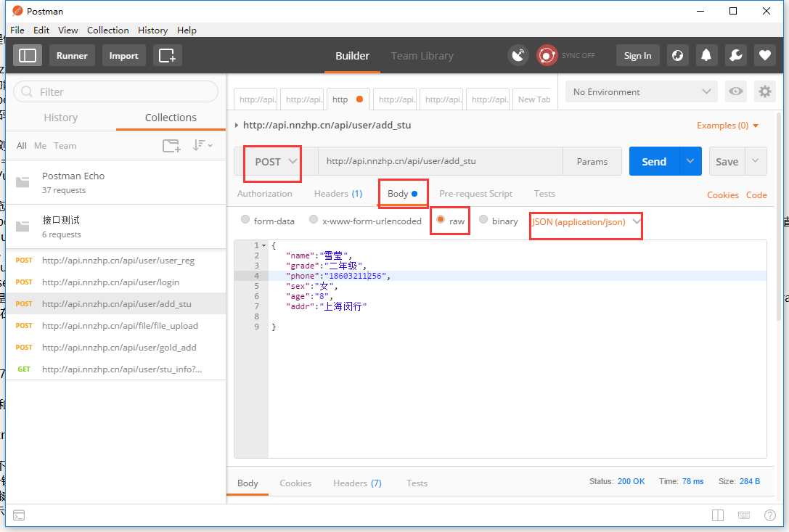The width and height of the screenshot is (789, 532).
Task: Open the Edit menu
Action: point(41,30)
